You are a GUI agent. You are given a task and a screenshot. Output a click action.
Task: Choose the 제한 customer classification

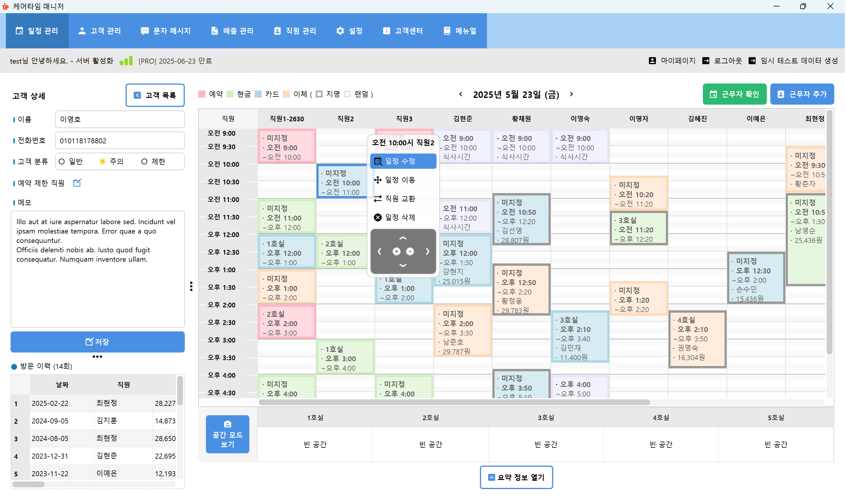pyautogui.click(x=144, y=161)
